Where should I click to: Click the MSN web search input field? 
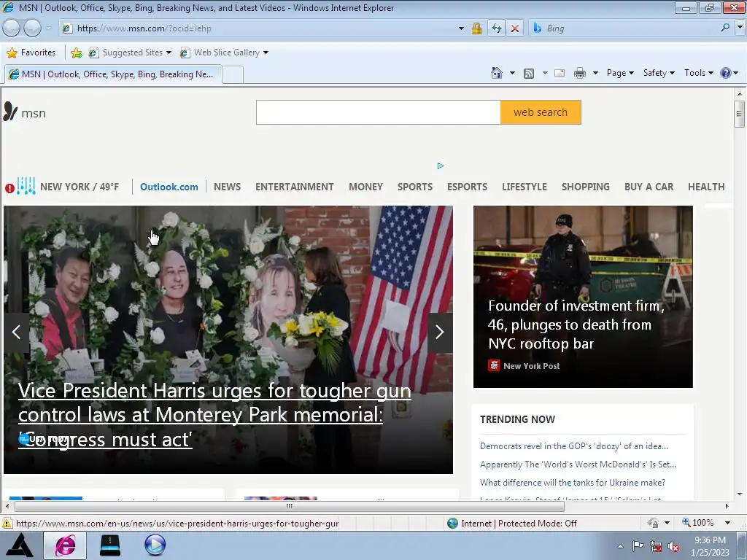(379, 112)
